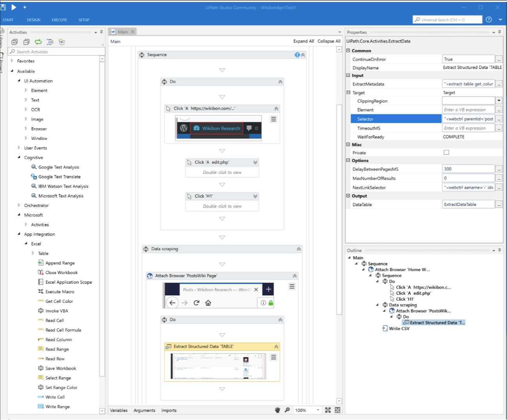Open the ClippingRegion dropdown
This screenshot has height=420, width=507.
click(x=499, y=101)
